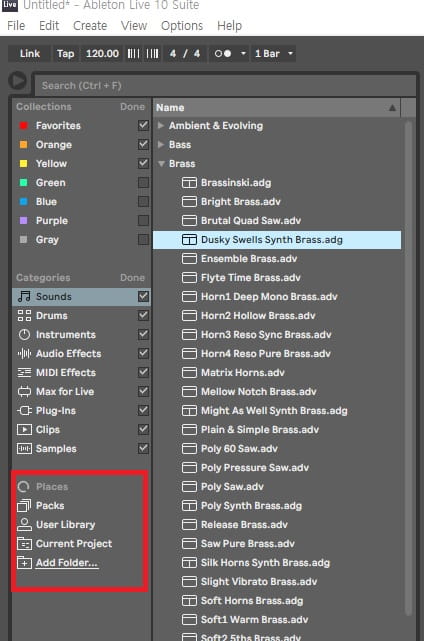Click the Clips category icon
The height and width of the screenshot is (641, 424).
[x=24, y=429]
